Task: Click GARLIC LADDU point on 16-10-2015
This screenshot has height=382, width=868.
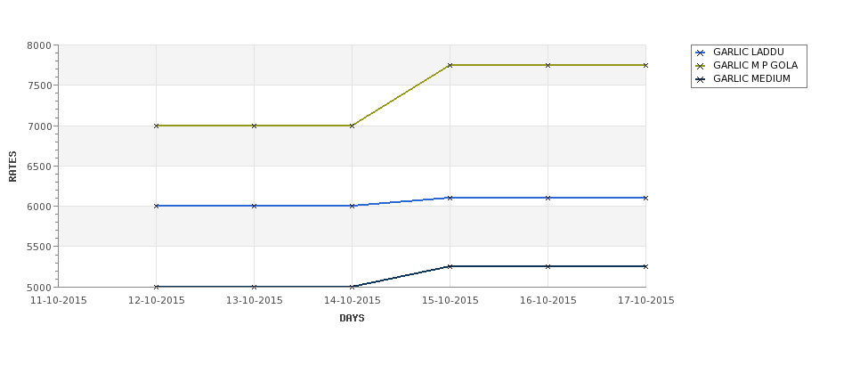Action: coord(548,198)
